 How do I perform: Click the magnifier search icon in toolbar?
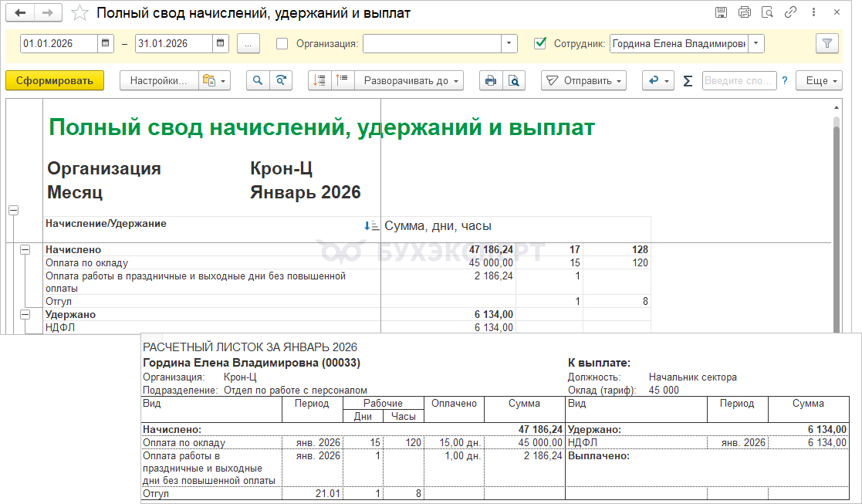pos(258,80)
